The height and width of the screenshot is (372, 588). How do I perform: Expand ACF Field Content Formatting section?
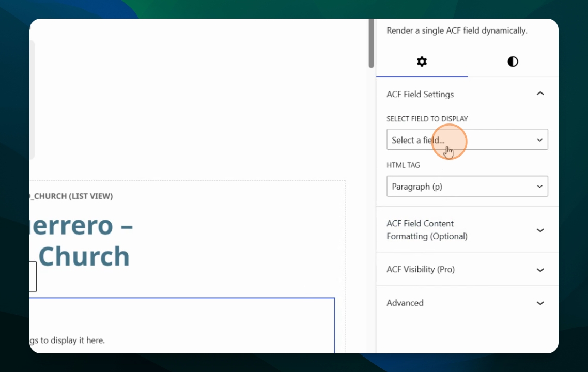click(x=467, y=229)
